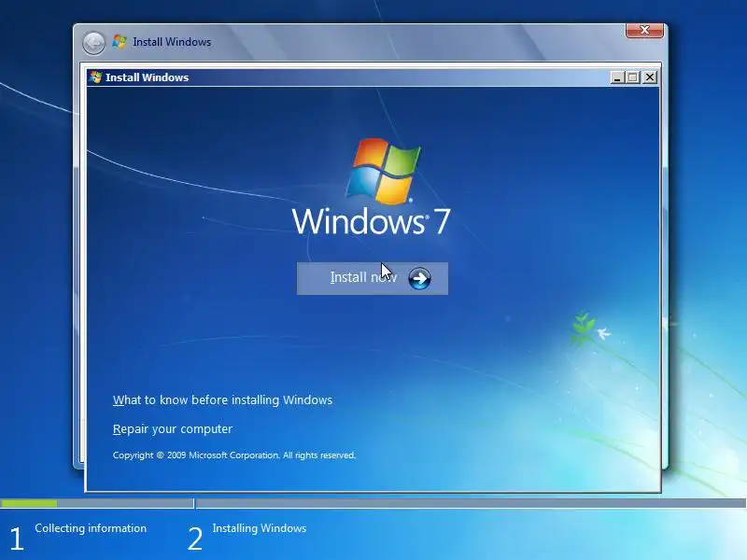Click the Windows 7 logo text

pyautogui.click(x=371, y=221)
